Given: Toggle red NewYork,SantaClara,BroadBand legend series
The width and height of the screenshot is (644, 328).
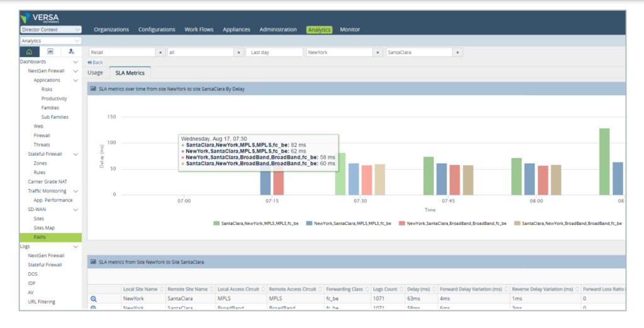Looking at the screenshot, I should coord(452,223).
